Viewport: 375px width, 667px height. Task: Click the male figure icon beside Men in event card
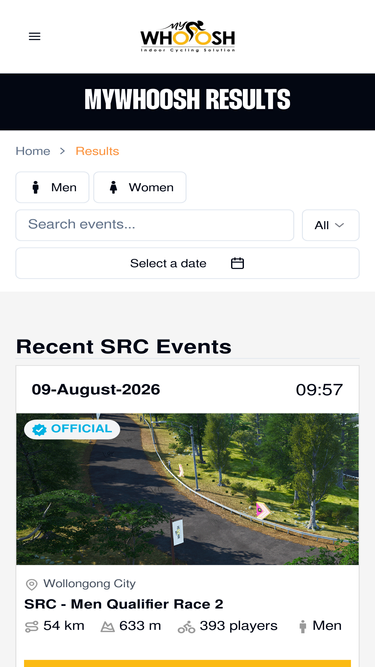[x=303, y=627]
